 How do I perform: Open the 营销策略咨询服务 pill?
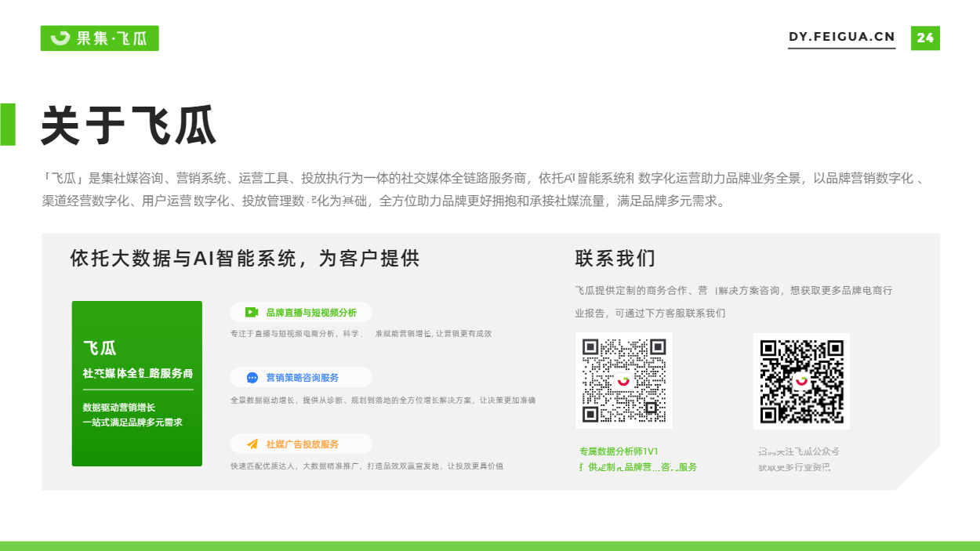301,377
